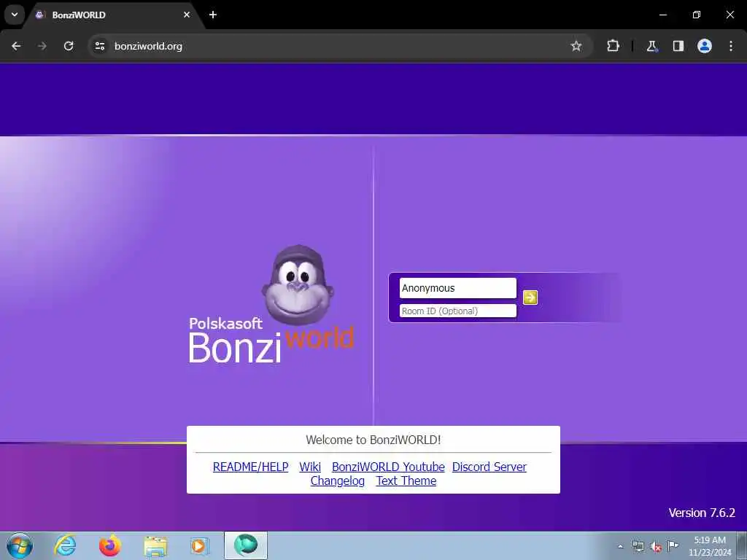Viewport: 747px width, 560px height.
Task: Launch Firefox from the taskbar
Action: 110,545
